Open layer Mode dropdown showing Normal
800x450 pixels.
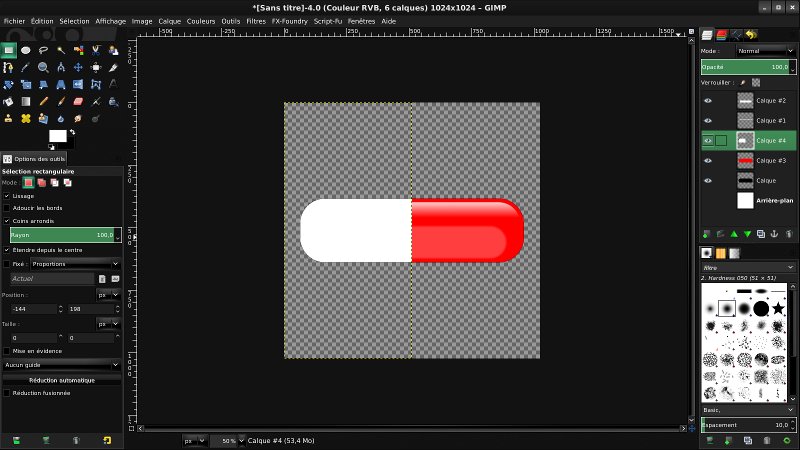pyautogui.click(x=765, y=51)
